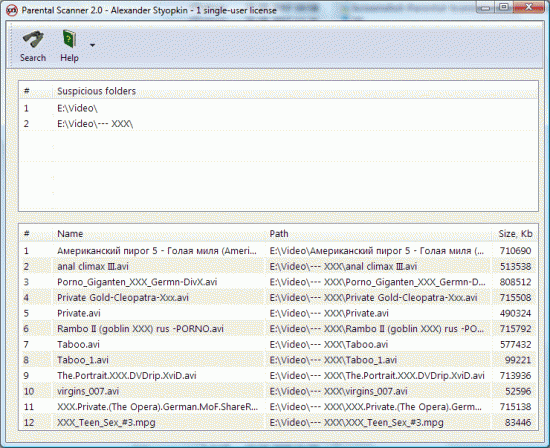Click the size value 808512
The image size is (550, 448).
point(515,282)
